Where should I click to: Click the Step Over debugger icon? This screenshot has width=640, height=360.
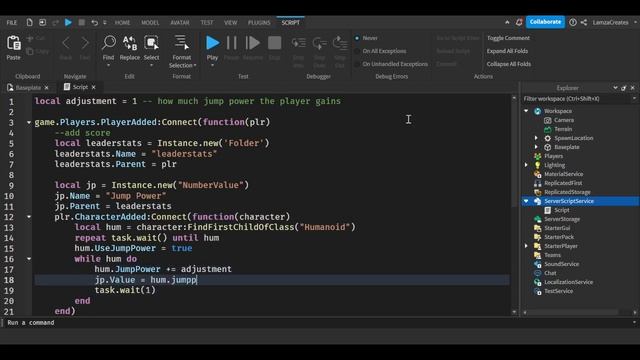click(319, 42)
